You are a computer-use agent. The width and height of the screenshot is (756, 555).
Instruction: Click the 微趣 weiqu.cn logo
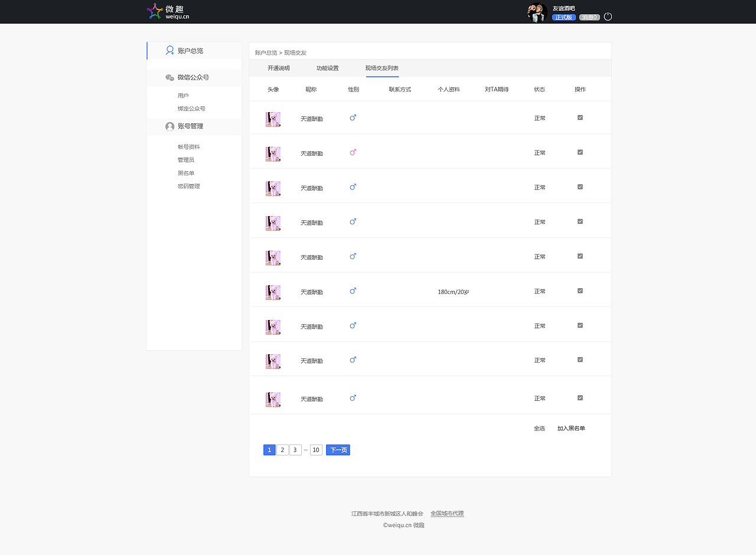168,12
